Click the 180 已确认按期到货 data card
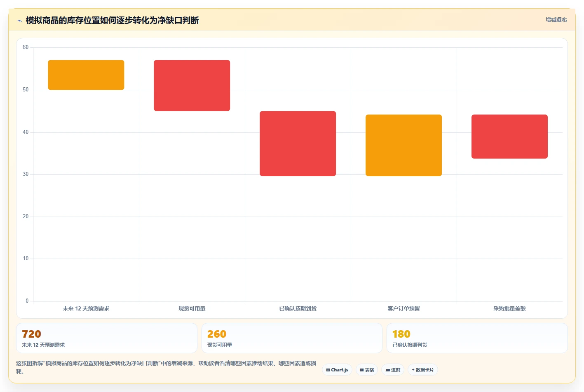584x392 pixels. [477, 338]
